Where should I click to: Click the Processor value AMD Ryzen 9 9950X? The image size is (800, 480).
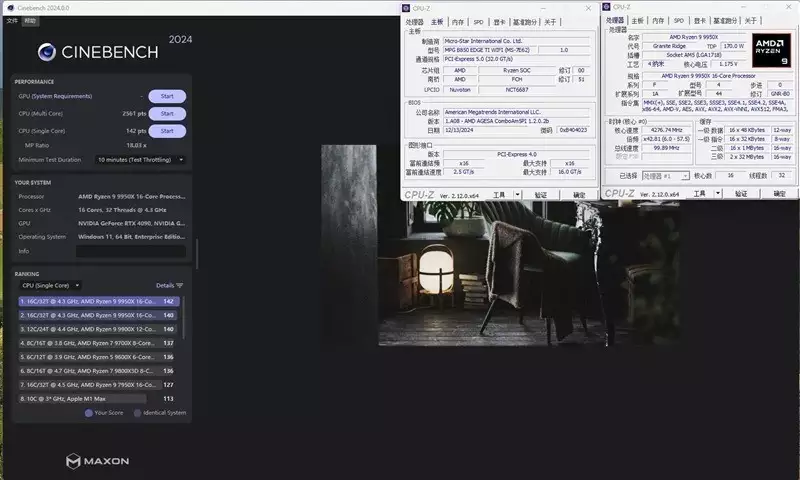[x=132, y=196]
